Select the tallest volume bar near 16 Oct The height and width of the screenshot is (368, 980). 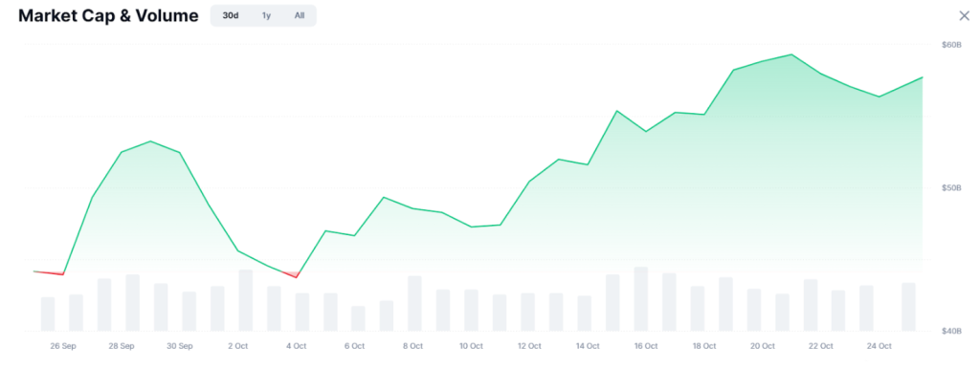(640, 299)
